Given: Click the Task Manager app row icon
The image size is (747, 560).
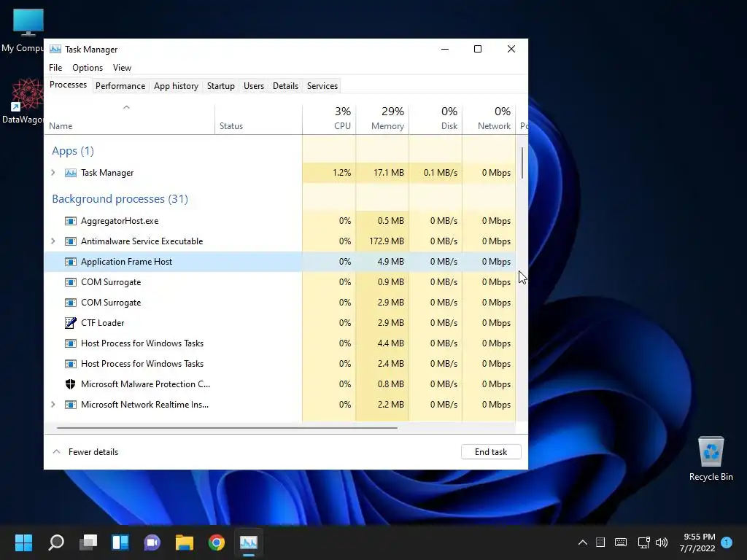Looking at the screenshot, I should [x=71, y=173].
